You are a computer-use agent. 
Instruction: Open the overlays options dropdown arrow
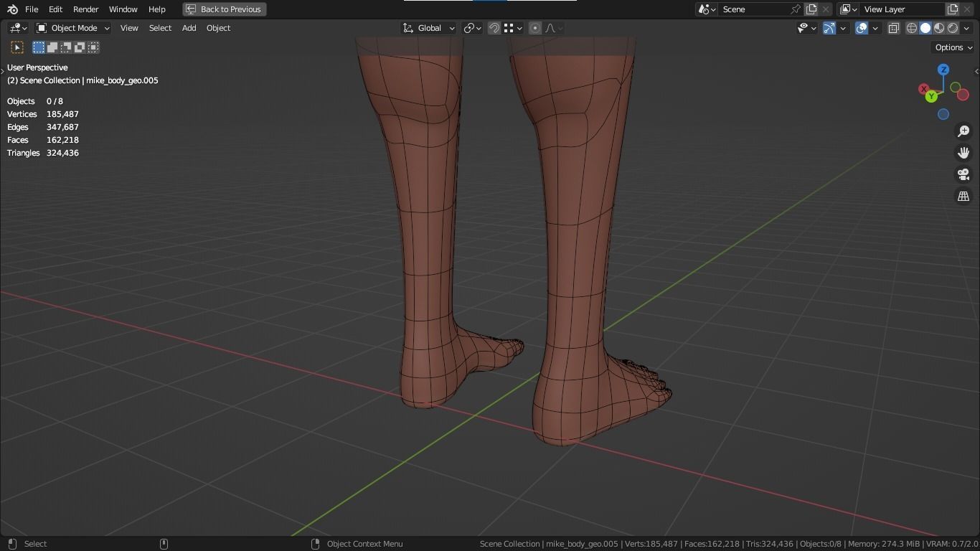pyautogui.click(x=875, y=28)
